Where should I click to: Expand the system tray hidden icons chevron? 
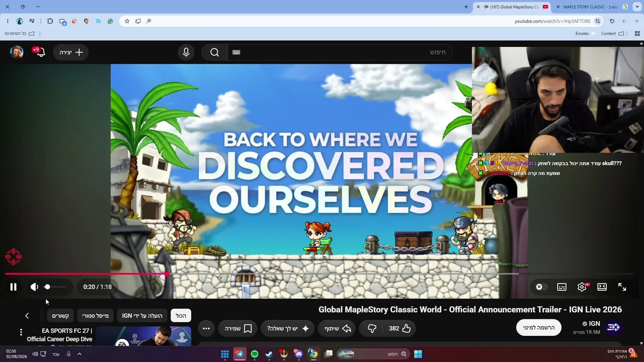point(79,354)
